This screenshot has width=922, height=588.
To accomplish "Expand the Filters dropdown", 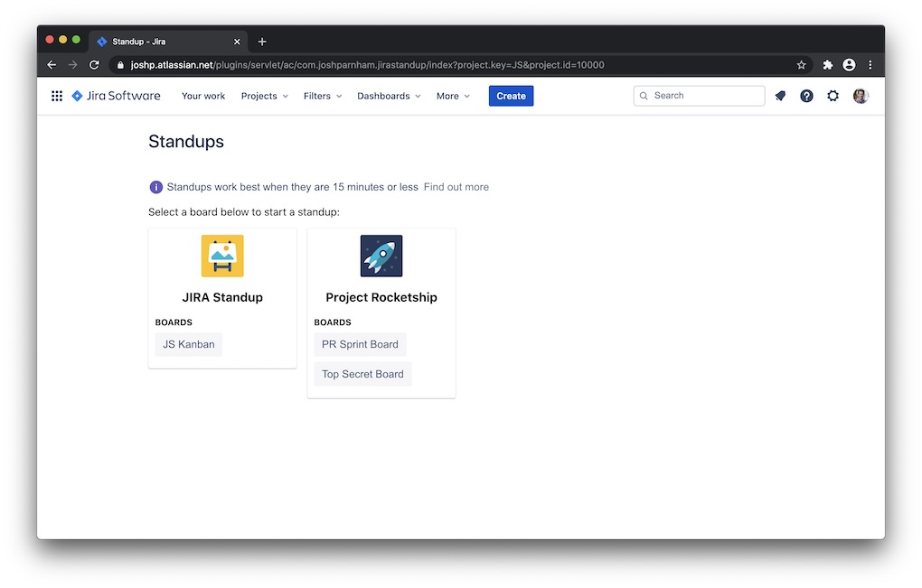I will 322,96.
